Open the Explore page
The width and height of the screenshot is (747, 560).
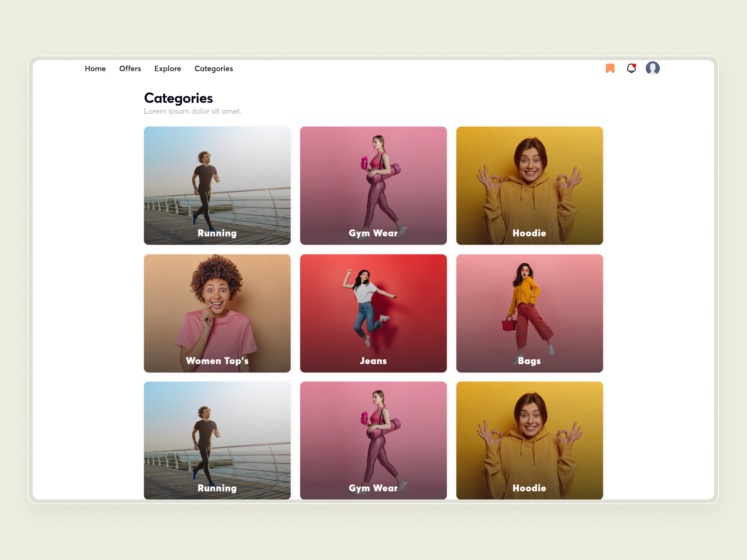(167, 68)
